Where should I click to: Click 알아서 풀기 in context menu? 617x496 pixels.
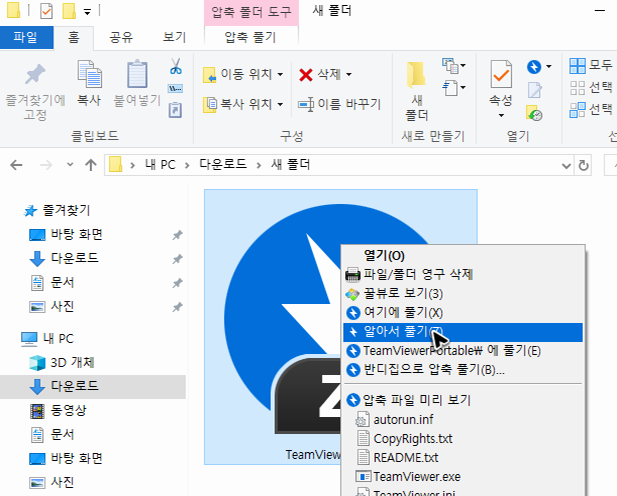coord(463,332)
